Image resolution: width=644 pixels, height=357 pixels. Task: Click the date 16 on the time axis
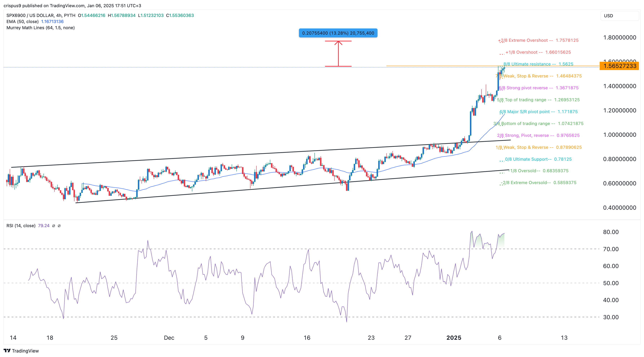click(x=307, y=338)
